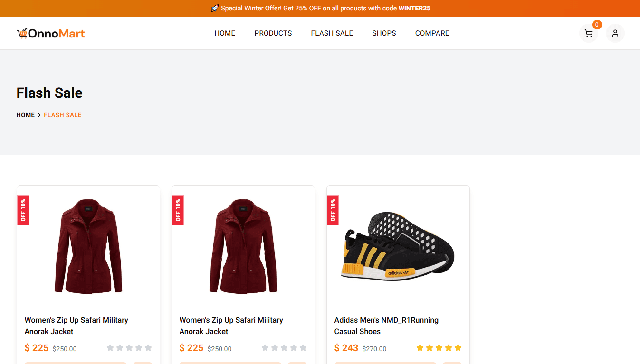The height and width of the screenshot is (364, 640).
Task: Click the OFF 10% badge on the first jacket
Action: [23, 210]
